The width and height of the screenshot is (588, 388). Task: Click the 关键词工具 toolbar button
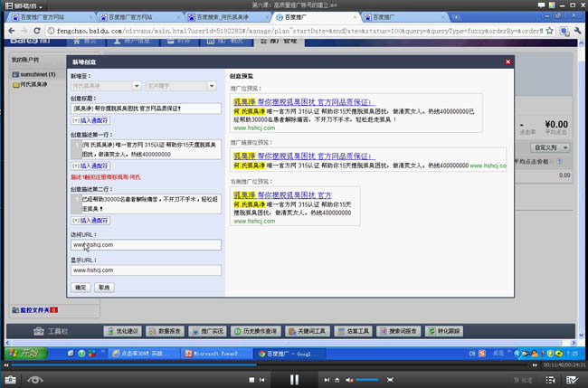pyautogui.click(x=308, y=331)
